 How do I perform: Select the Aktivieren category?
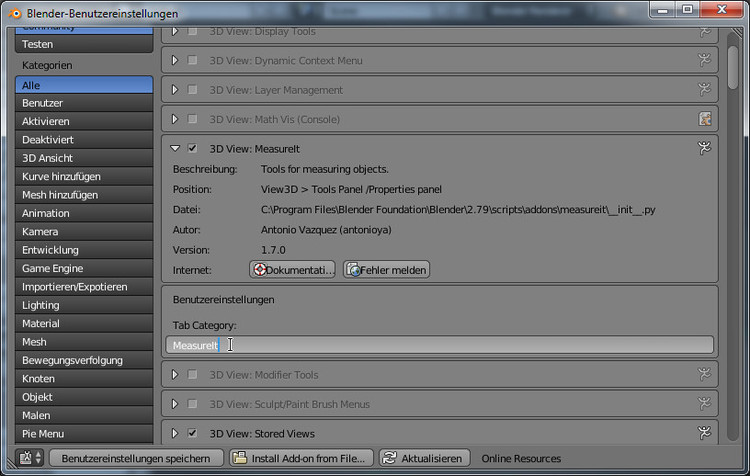click(x=84, y=121)
